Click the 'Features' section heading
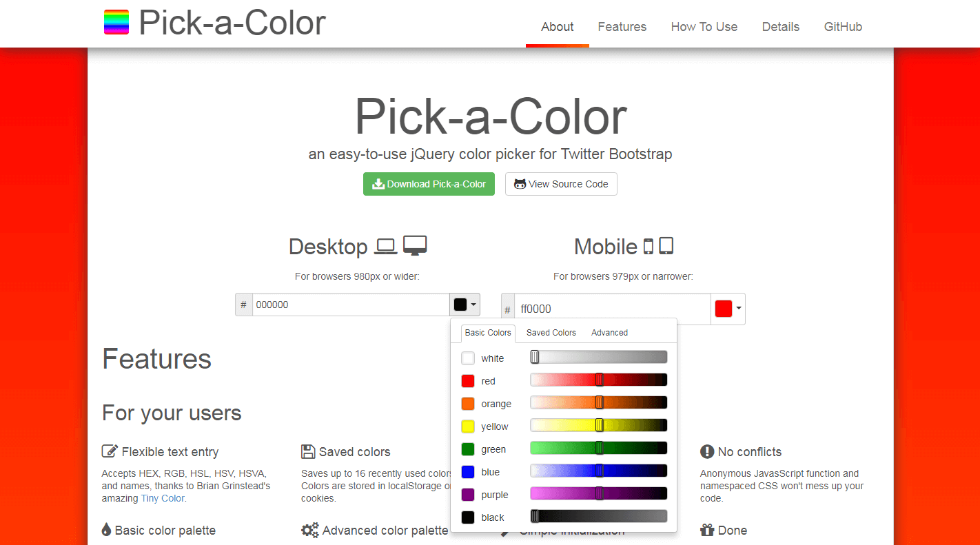Viewport: 980px width, 545px height. pos(156,359)
